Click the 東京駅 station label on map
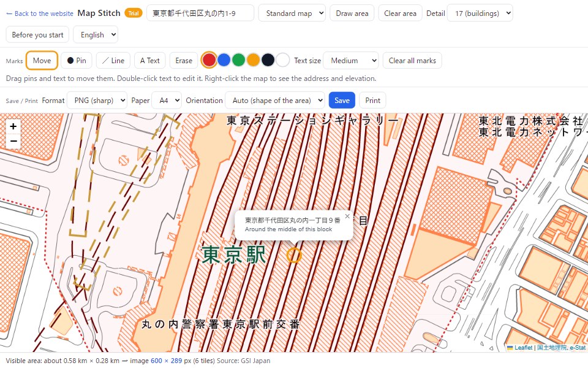 tap(233, 255)
